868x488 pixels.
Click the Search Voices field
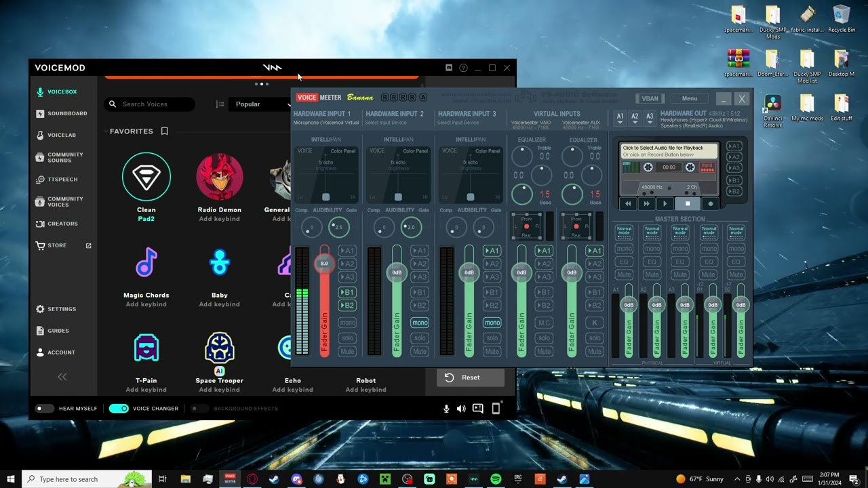tap(150, 104)
